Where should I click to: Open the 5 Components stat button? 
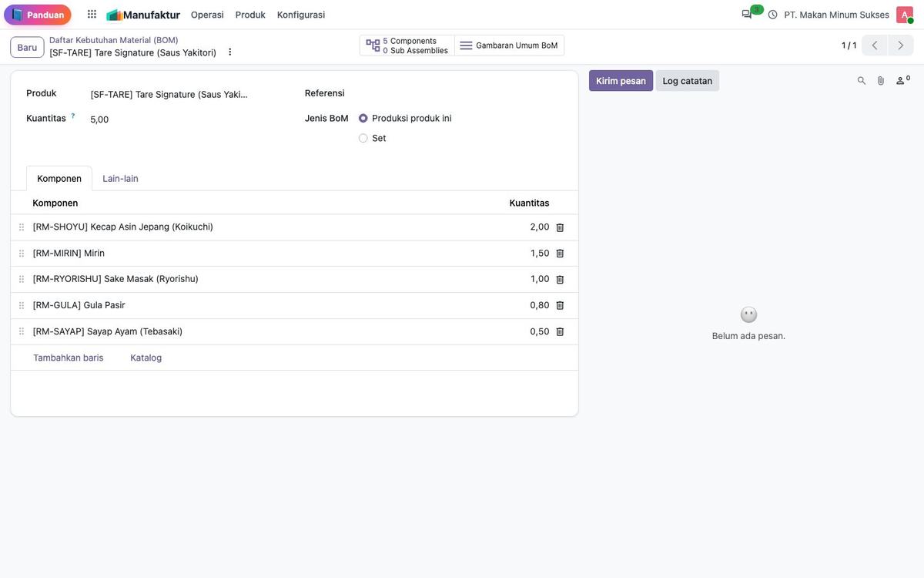(407, 45)
